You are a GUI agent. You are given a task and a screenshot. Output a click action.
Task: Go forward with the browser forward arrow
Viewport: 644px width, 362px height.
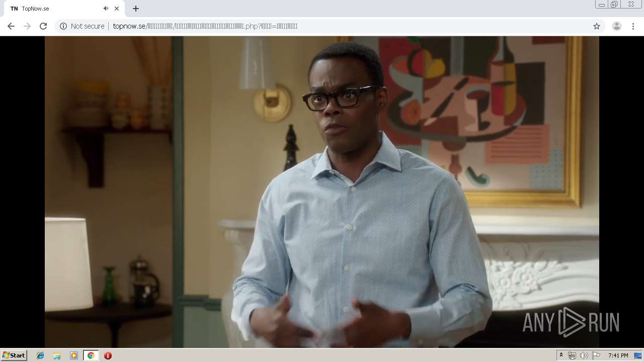tap(27, 26)
